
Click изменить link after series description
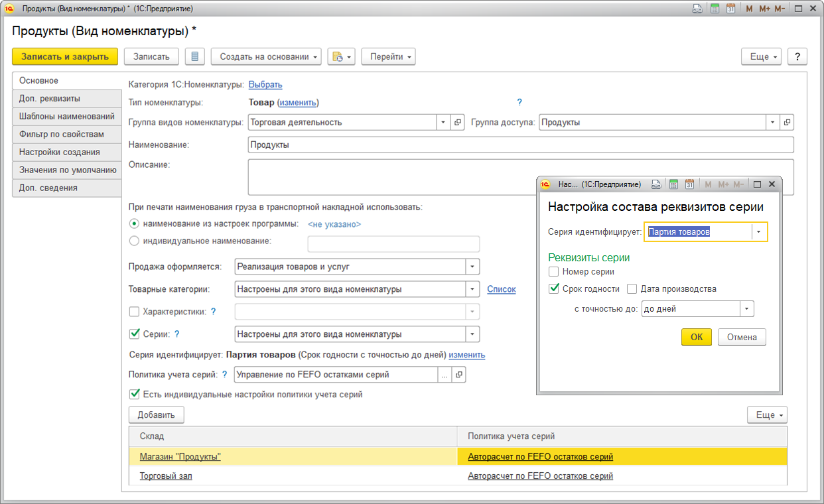(467, 355)
